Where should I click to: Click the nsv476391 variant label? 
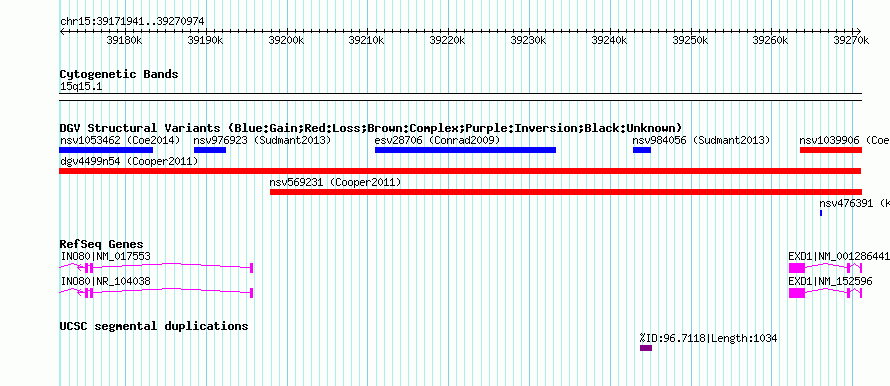point(854,203)
